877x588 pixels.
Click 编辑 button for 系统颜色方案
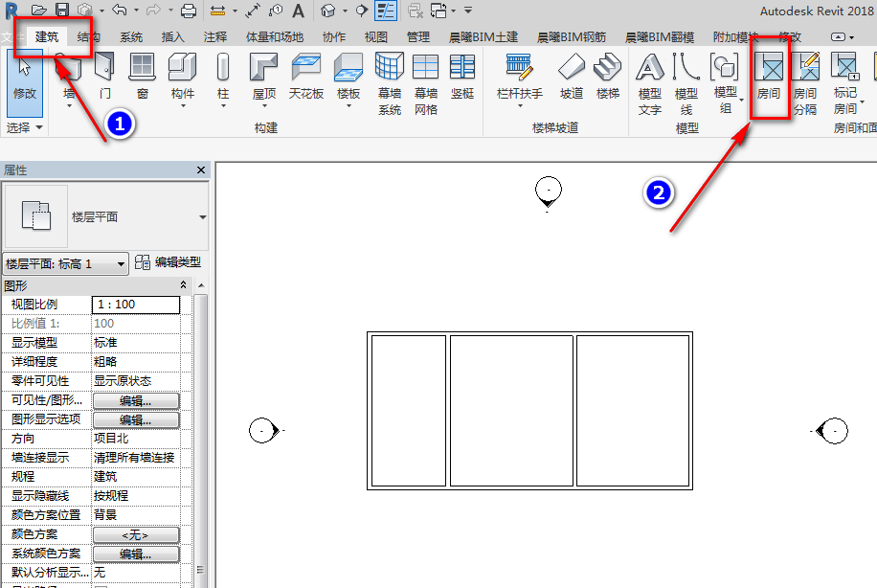[x=136, y=554]
